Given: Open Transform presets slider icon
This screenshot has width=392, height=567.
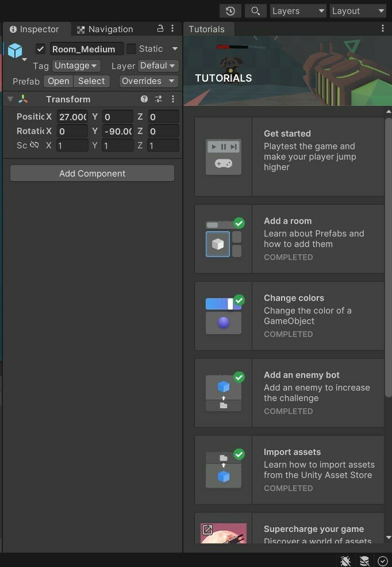Looking at the screenshot, I should pyautogui.click(x=159, y=99).
